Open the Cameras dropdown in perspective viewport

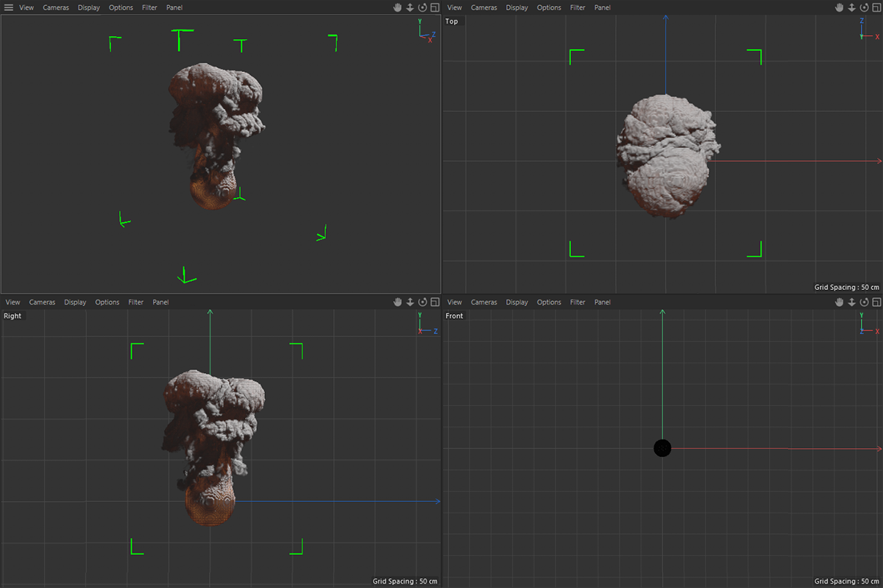(56, 7)
